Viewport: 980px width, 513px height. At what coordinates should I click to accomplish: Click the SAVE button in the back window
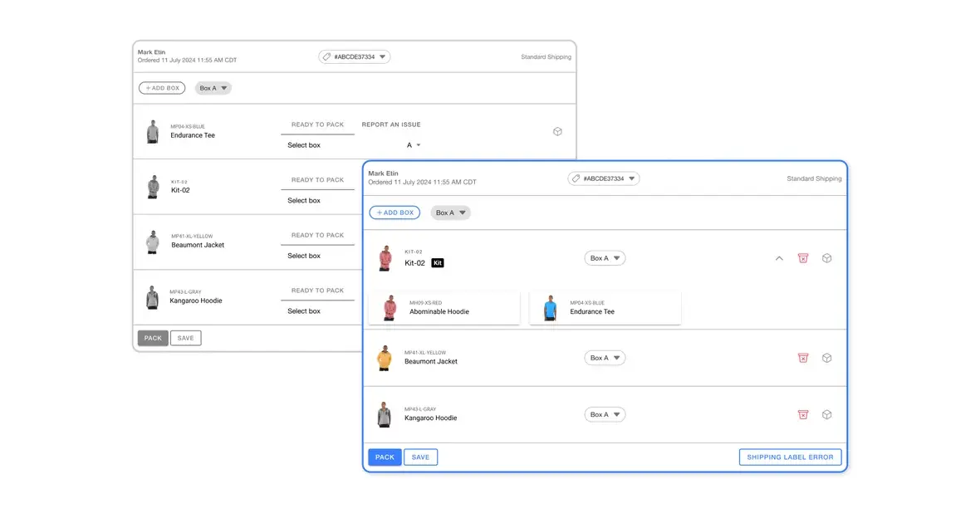click(186, 338)
